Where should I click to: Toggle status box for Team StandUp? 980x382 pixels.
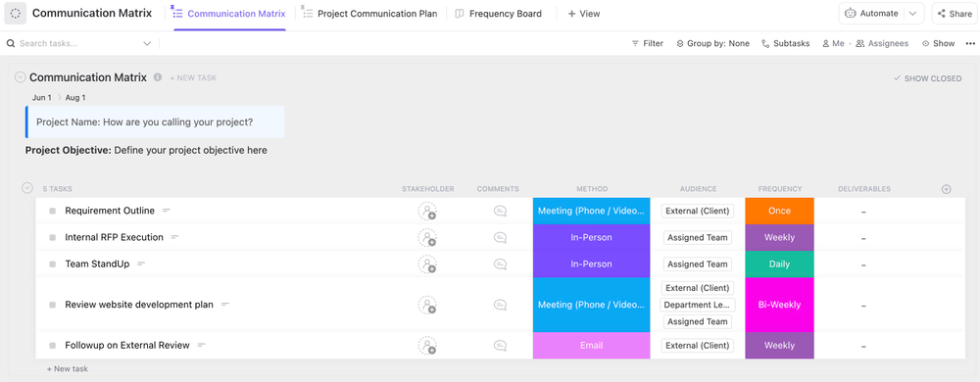53,264
